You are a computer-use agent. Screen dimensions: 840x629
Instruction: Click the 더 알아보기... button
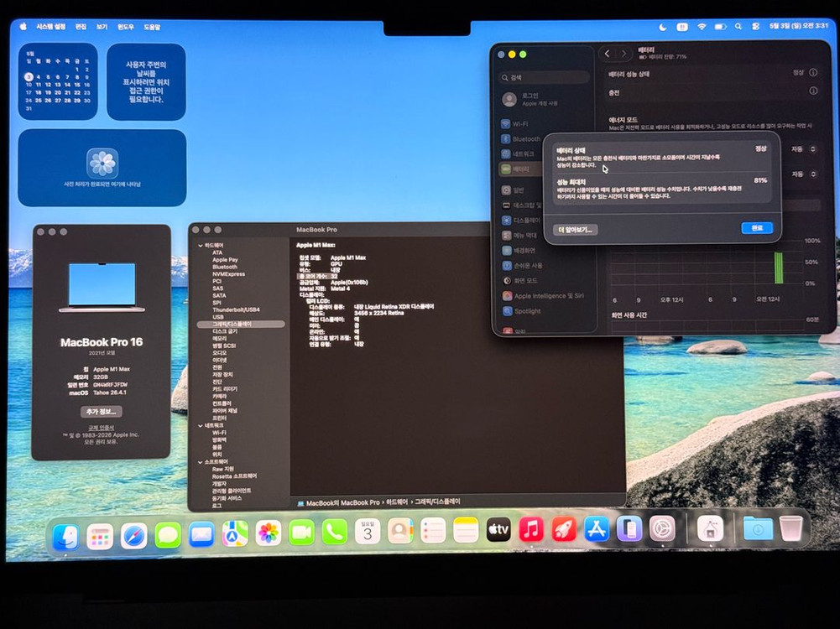pos(576,230)
